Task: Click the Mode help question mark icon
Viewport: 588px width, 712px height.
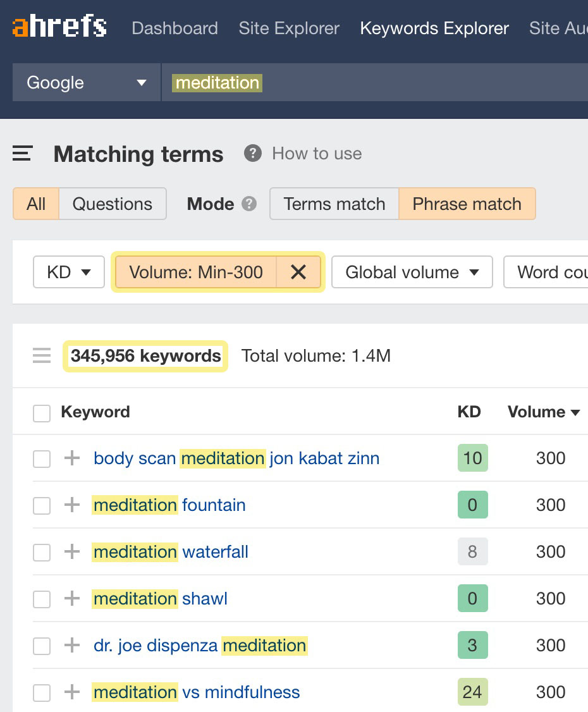Action: pos(250,204)
